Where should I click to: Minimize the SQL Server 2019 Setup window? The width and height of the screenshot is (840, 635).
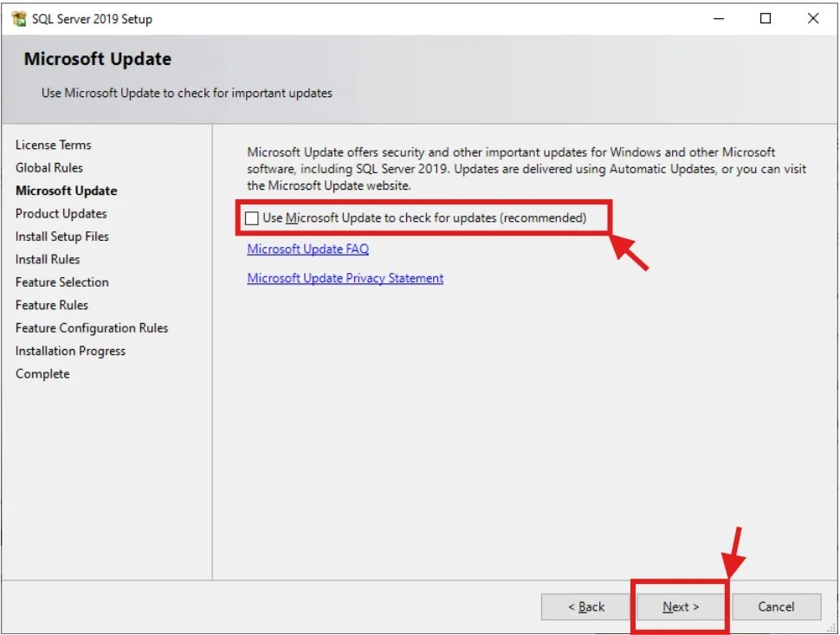(719, 19)
